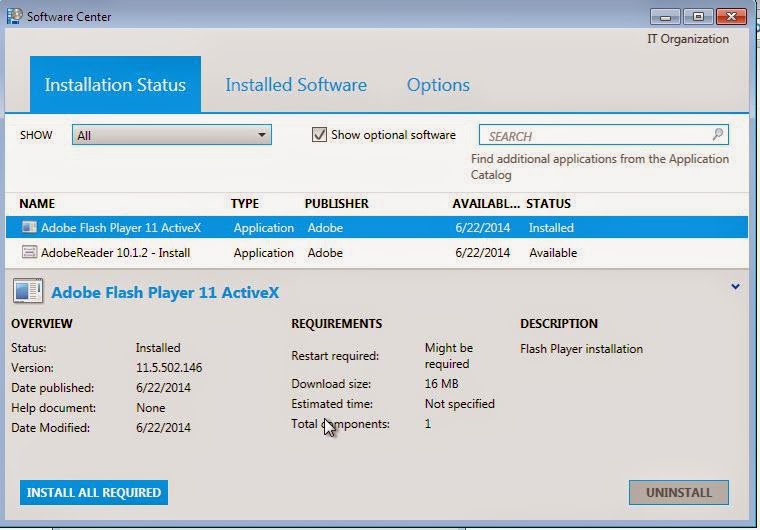This screenshot has height=530, width=760.
Task: Switch to Installation Status tab
Action: coord(115,84)
